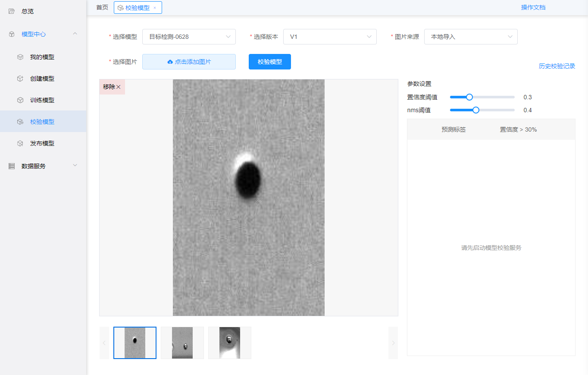The image size is (588, 375).
Task: Open 历史校验记录 link
Action: [557, 66]
